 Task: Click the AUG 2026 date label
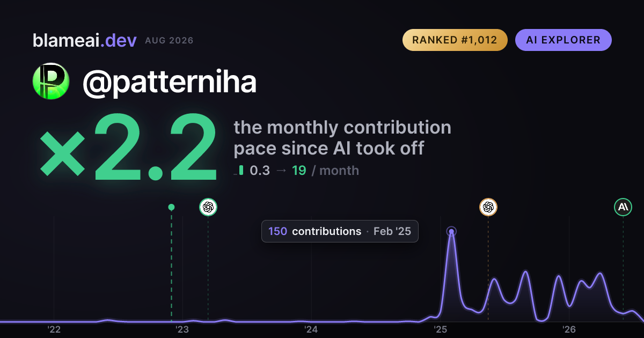(169, 41)
